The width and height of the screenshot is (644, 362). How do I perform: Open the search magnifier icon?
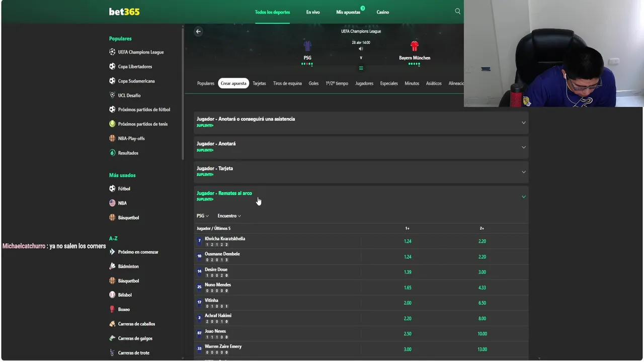click(457, 11)
